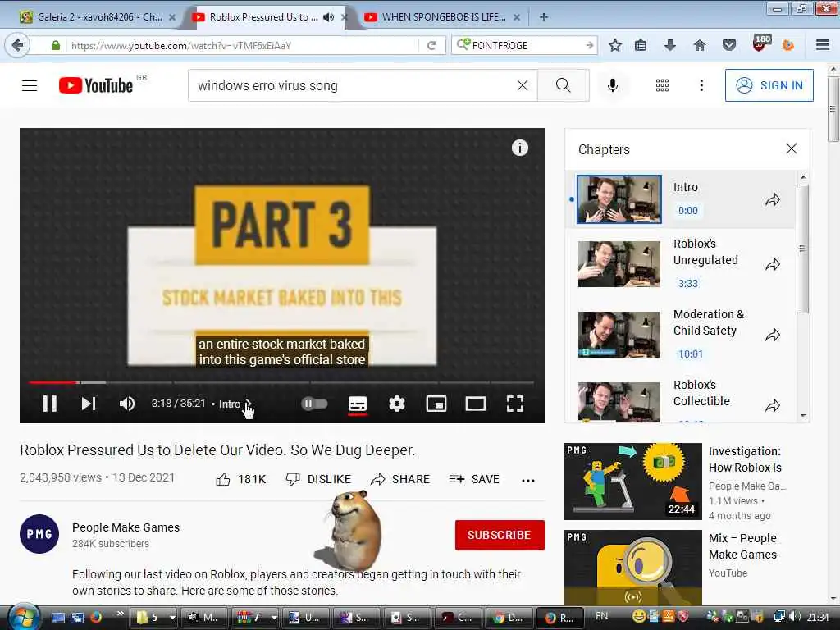Subscribe to People Make Games

click(500, 535)
